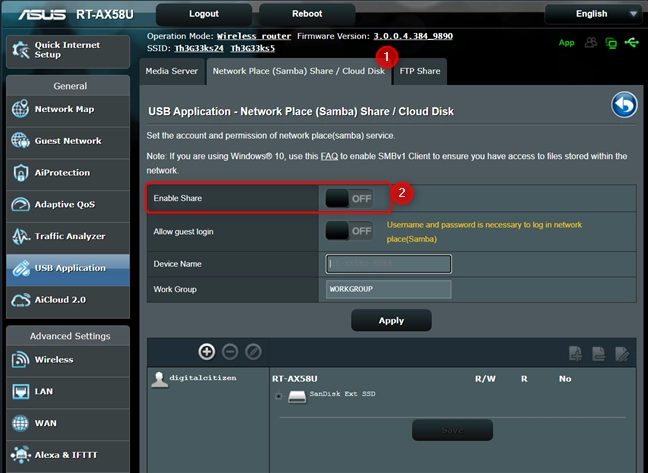Click the RT-AX58U share root label
This screenshot has width=648, height=473.
(x=295, y=379)
